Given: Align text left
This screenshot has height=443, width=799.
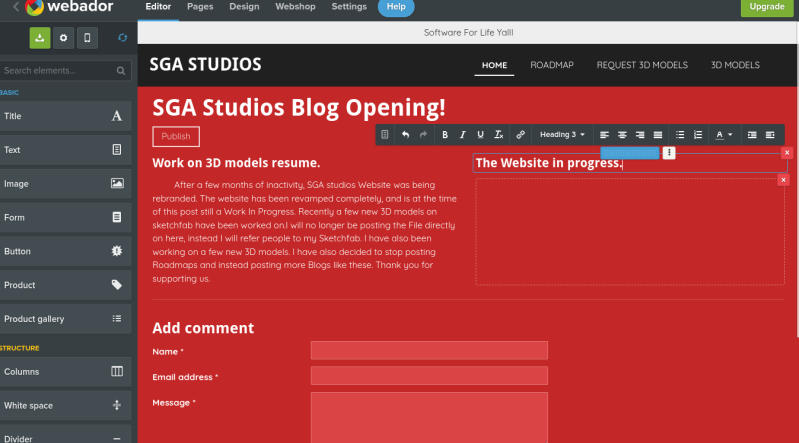Looking at the screenshot, I should (604, 135).
